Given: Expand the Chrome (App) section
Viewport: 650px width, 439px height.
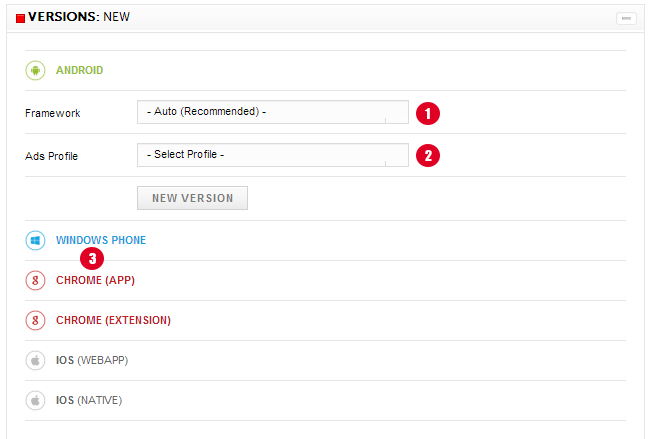Looking at the screenshot, I should pos(95,281).
